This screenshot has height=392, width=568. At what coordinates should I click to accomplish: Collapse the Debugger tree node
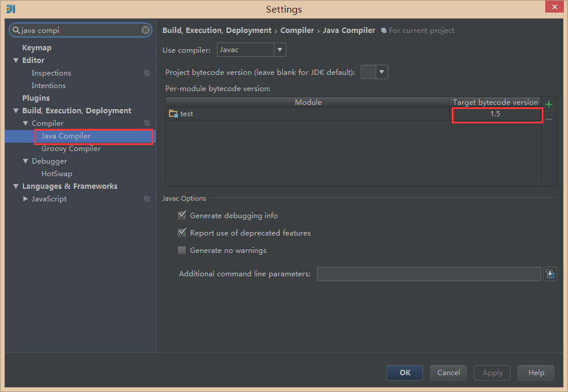25,161
